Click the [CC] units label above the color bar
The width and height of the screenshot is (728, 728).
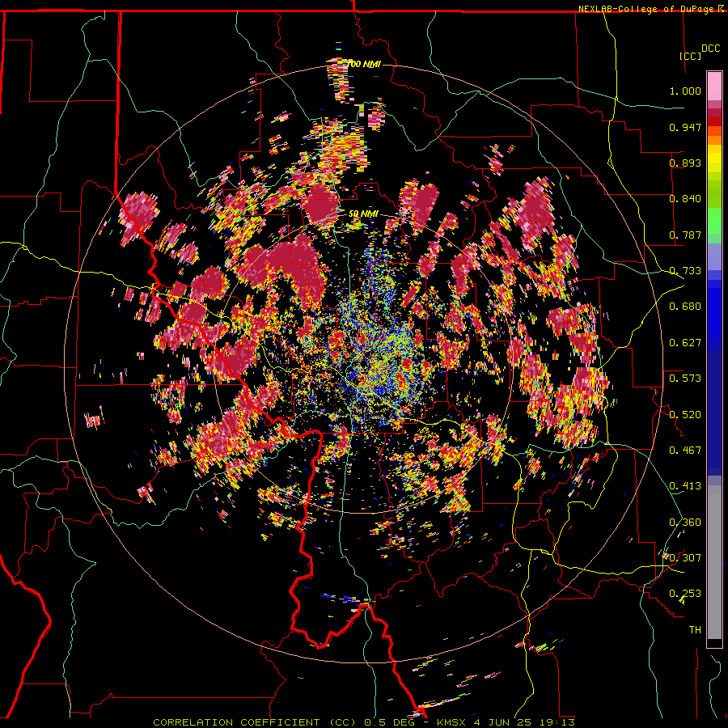(691, 56)
